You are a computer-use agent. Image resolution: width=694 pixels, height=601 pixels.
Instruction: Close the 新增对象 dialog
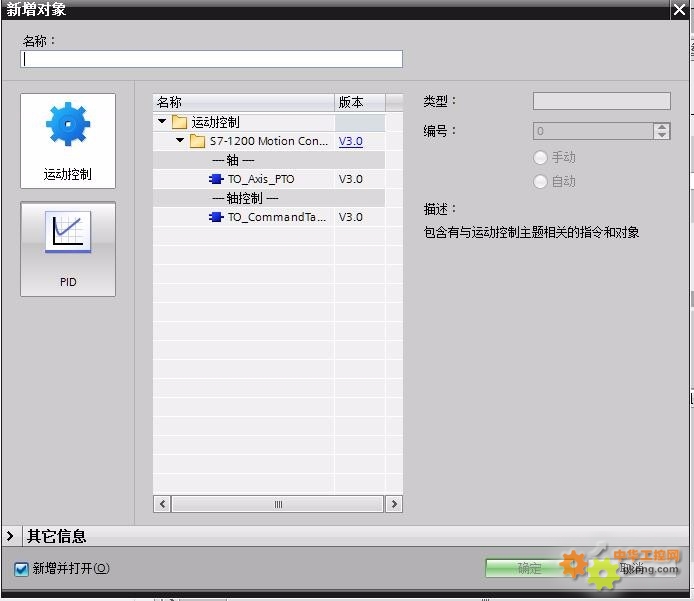tap(679, 9)
